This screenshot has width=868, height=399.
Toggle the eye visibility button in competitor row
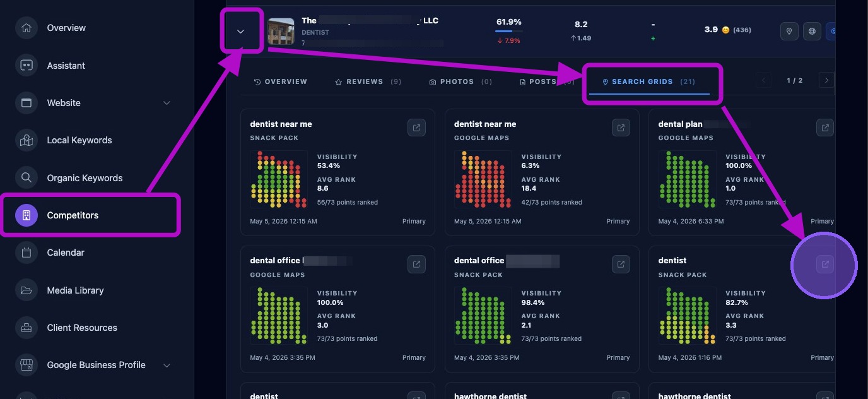coord(831,31)
